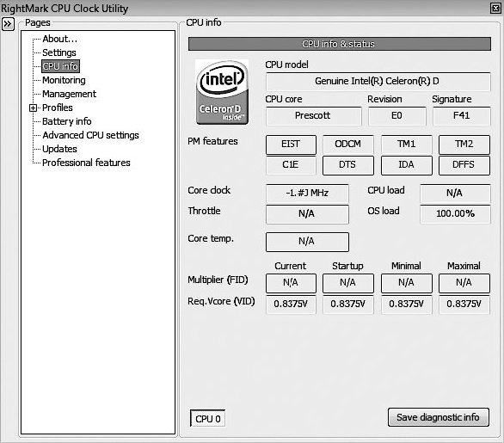
Task: Click the DTS feature indicator
Action: click(347, 165)
